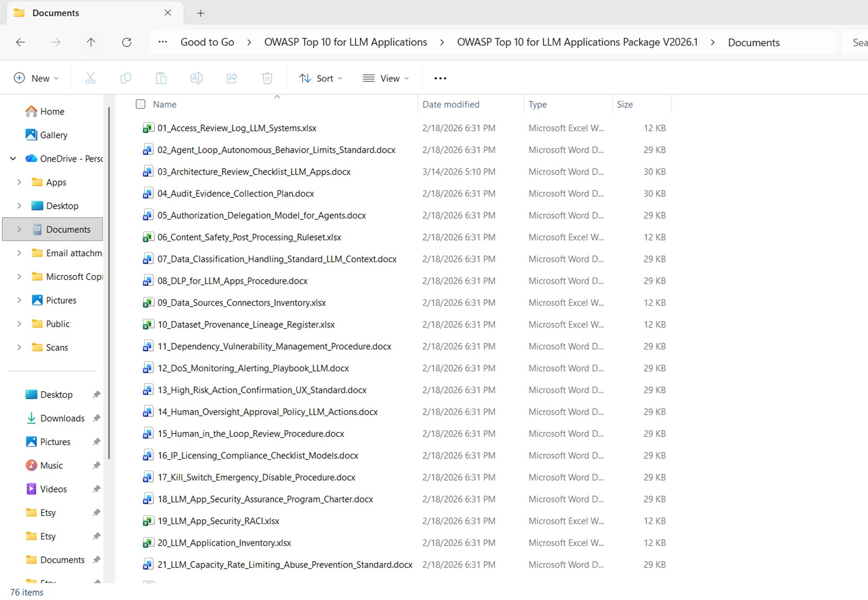Click the Delete trash icon

[267, 78]
